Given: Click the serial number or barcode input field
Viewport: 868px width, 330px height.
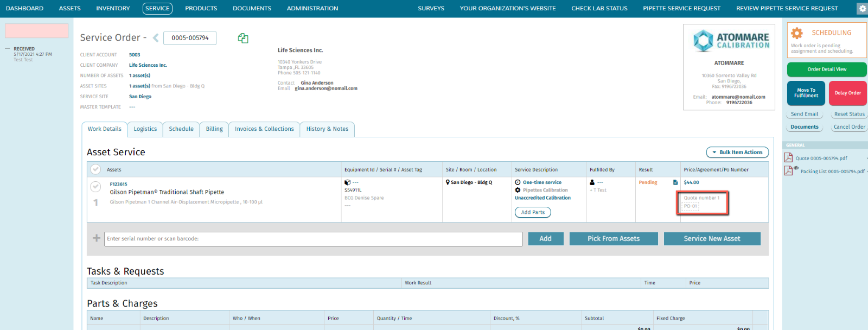Looking at the screenshot, I should pyautogui.click(x=314, y=239).
